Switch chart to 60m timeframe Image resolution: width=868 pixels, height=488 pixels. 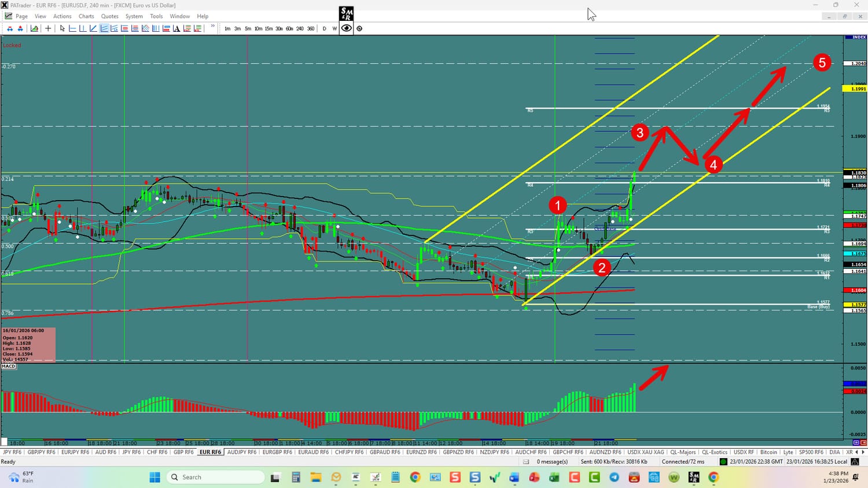pyautogui.click(x=289, y=28)
